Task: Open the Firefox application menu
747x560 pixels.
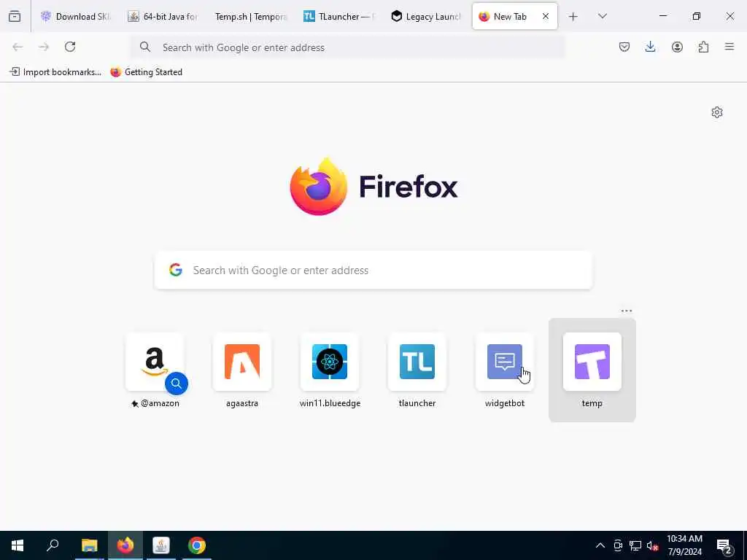Action: (x=729, y=47)
